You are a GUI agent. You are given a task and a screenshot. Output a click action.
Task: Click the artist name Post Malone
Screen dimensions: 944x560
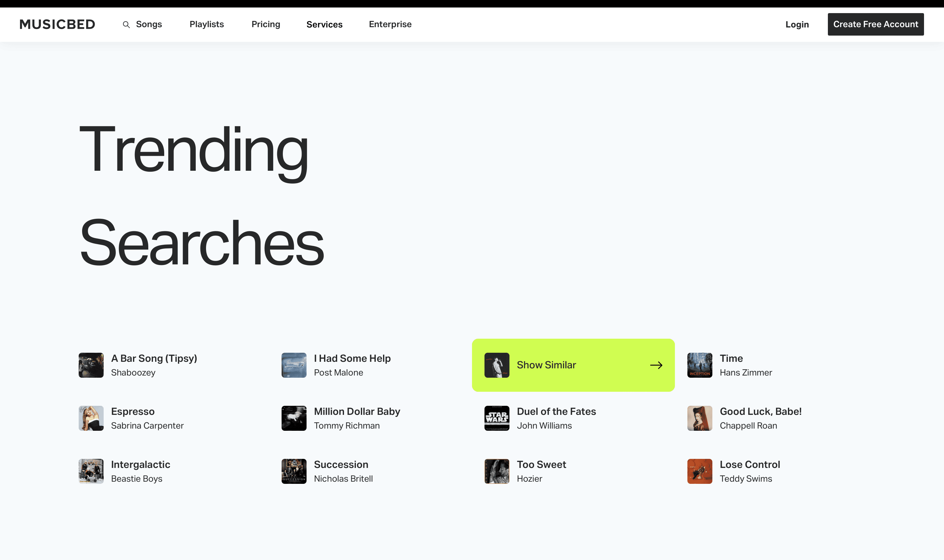(338, 372)
